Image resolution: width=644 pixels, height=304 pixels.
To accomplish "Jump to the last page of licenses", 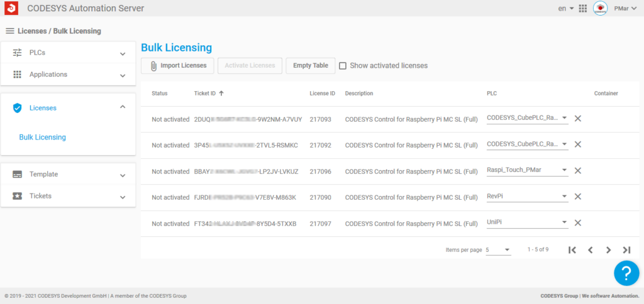I will point(626,250).
